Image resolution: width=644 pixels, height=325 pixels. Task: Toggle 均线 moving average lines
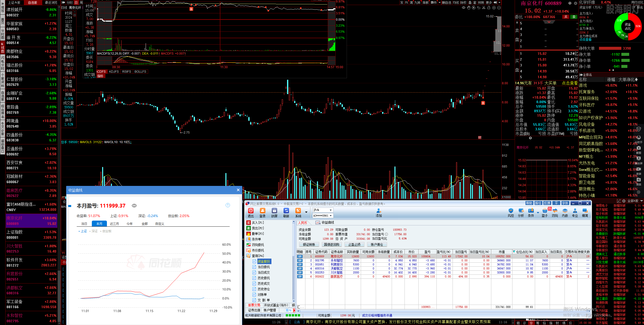click(456, 3)
